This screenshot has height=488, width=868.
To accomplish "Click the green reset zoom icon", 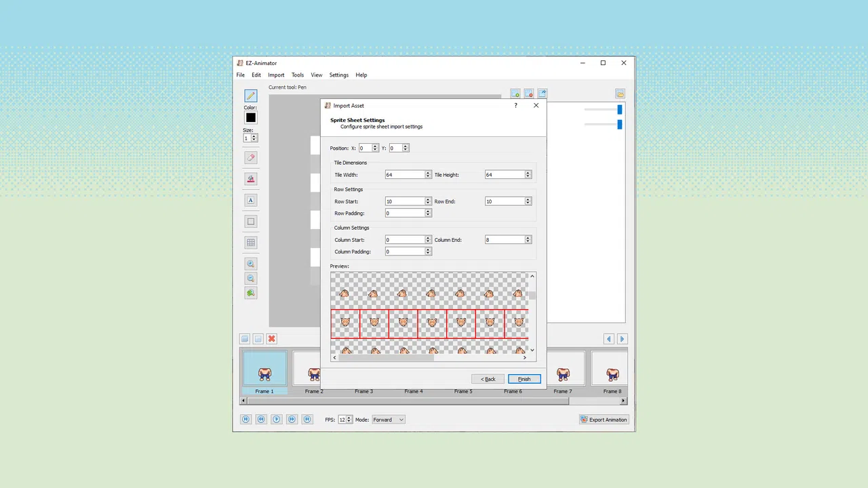I will coord(251,293).
